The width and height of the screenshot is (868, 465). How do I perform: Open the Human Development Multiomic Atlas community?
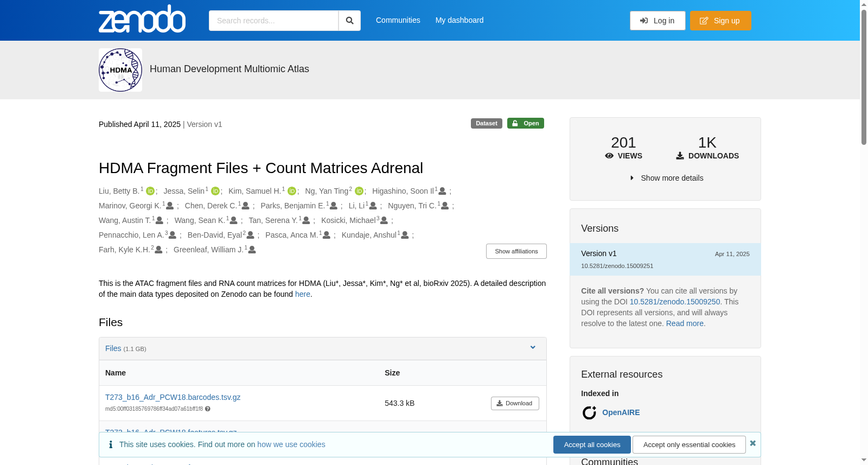click(x=229, y=69)
